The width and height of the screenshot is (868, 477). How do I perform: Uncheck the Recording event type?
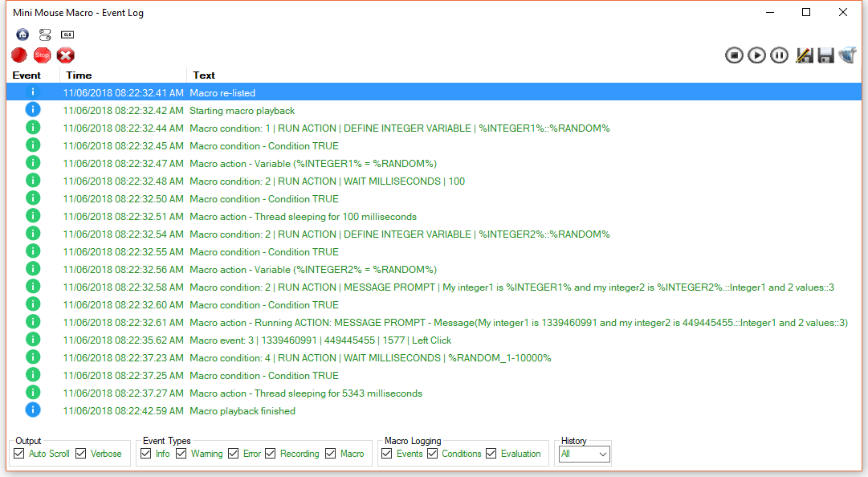click(x=270, y=453)
